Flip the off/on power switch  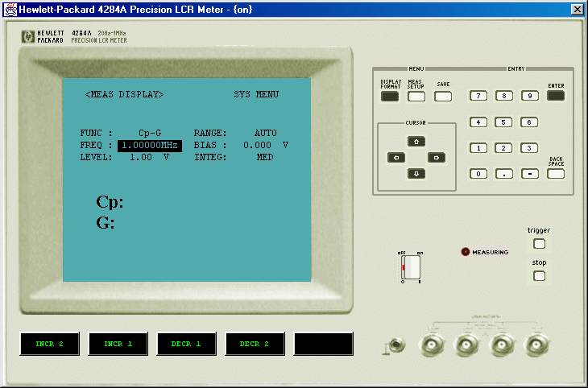click(411, 267)
